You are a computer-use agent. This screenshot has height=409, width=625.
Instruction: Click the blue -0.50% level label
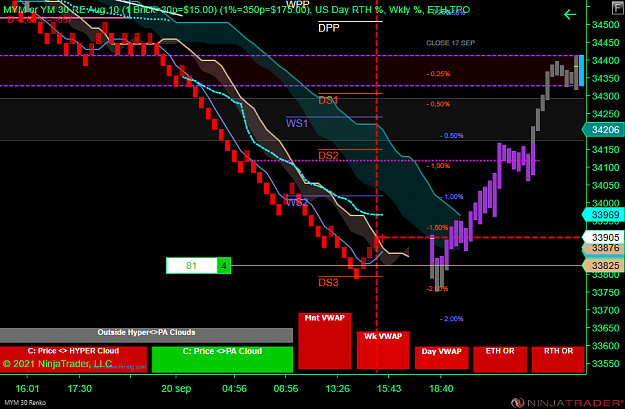[452, 136]
